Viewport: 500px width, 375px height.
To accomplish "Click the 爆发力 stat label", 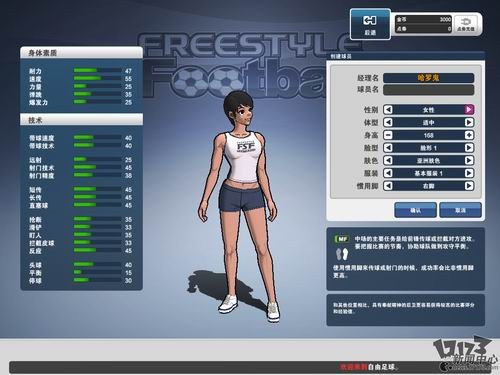I will tap(38, 102).
